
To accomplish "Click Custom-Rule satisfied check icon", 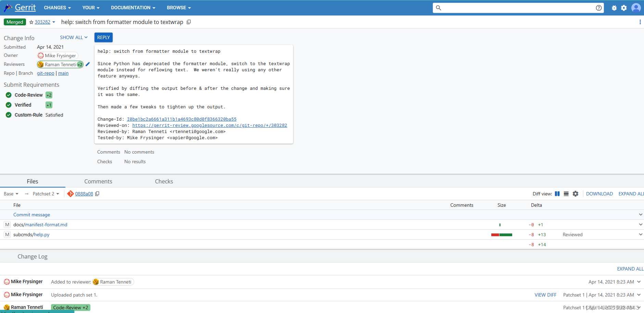I will (x=9, y=115).
